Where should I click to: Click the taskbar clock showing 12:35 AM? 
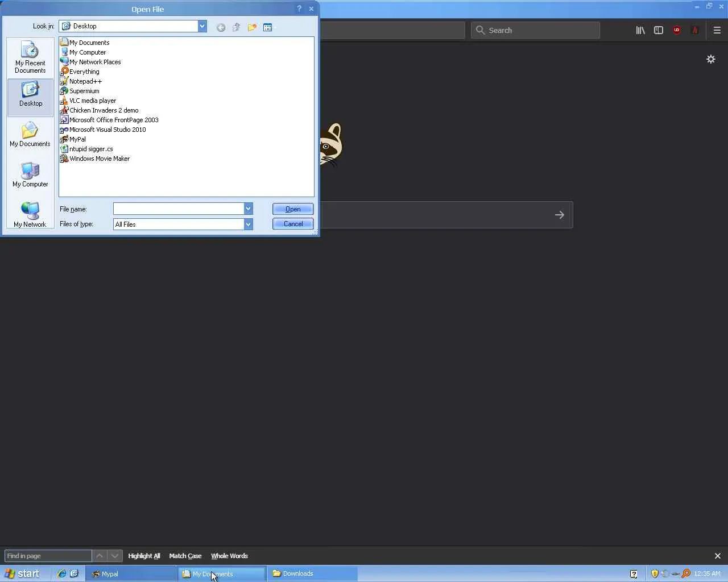click(707, 574)
